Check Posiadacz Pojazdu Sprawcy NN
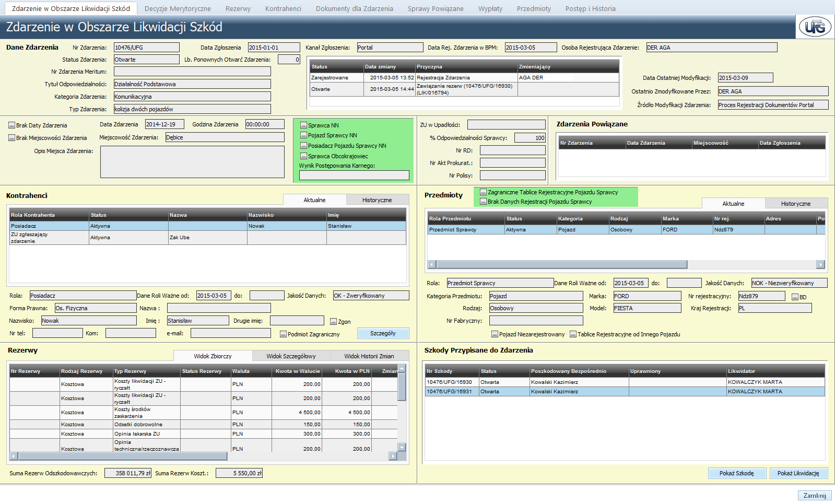 303,146
